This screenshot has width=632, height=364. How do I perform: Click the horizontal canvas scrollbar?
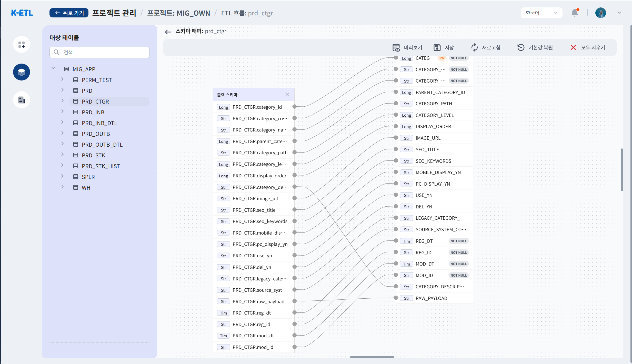coord(372,357)
